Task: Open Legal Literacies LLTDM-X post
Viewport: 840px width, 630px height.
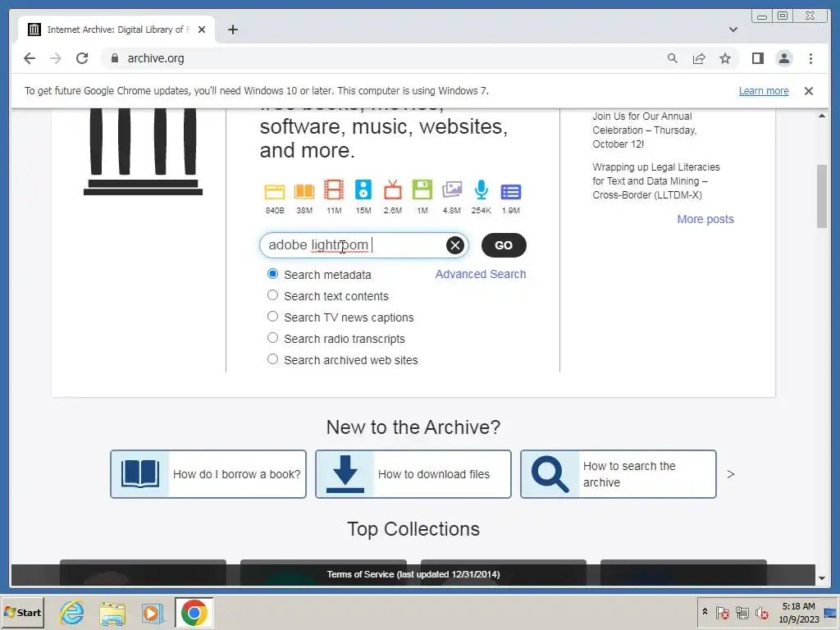Action: 655,181
